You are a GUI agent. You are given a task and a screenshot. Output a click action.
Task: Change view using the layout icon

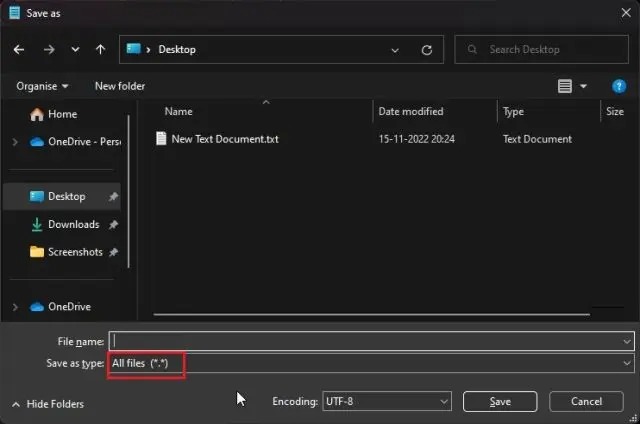(x=564, y=86)
